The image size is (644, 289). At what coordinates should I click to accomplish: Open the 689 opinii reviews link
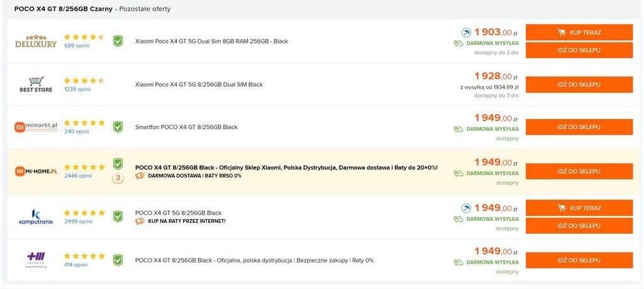click(x=77, y=45)
